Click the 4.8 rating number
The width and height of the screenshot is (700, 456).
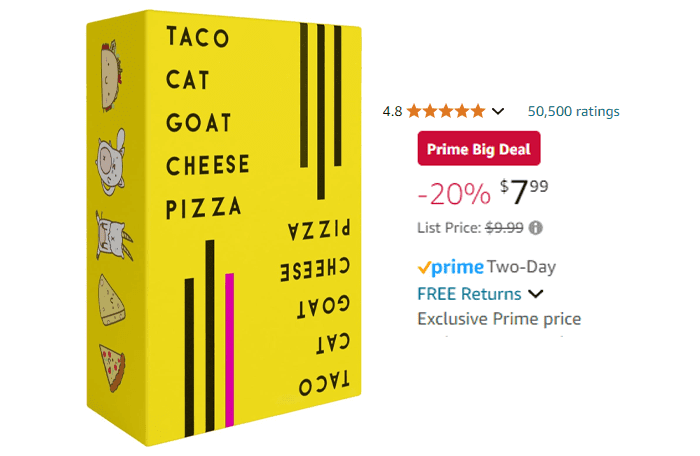pyautogui.click(x=392, y=111)
